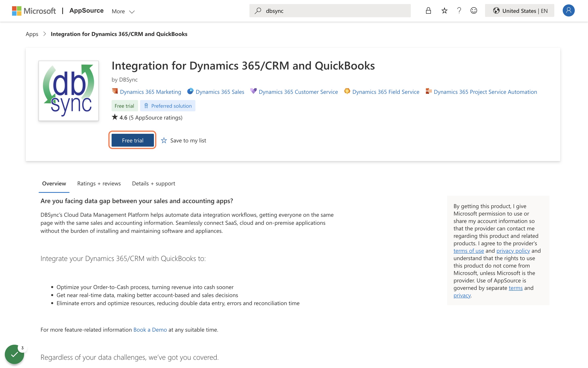Open the feedback smiley icon
The height and width of the screenshot is (368, 588).
coord(474,11)
